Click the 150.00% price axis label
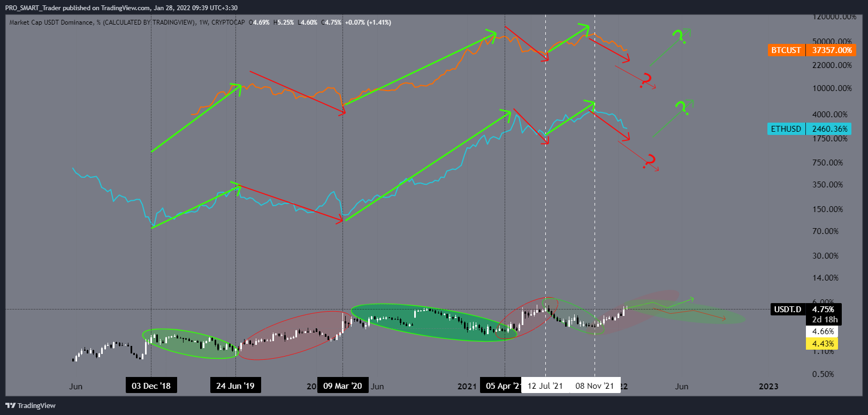Screen dimensions: 868x415 (828, 209)
